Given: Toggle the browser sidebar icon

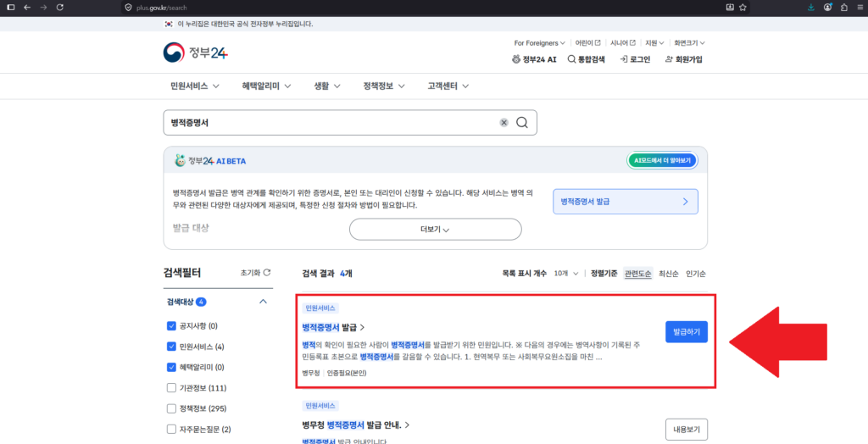Looking at the screenshot, I should [x=10, y=7].
